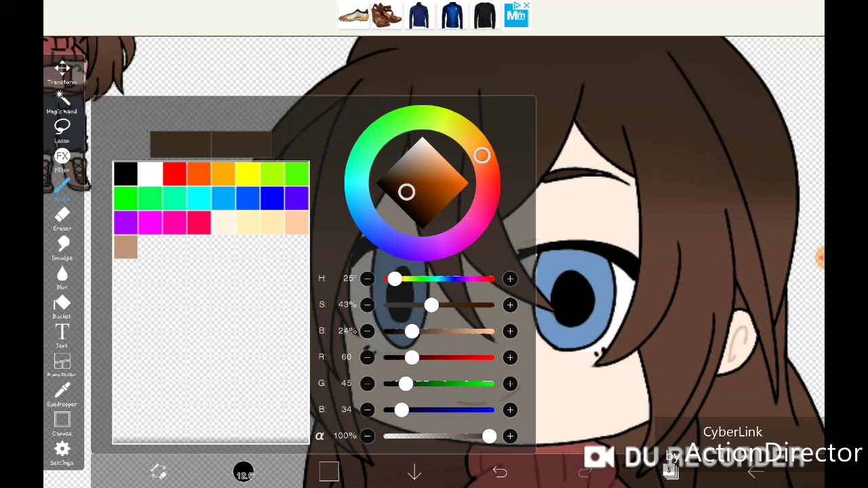
Task: Select the Blur tool
Action: tap(62, 278)
